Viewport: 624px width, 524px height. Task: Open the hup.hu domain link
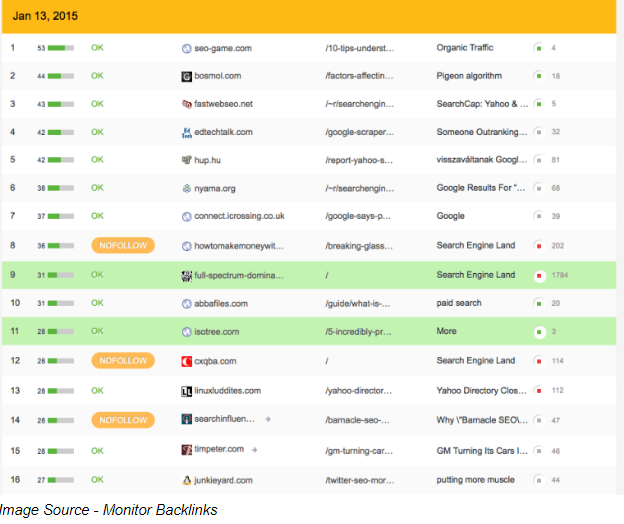coord(207,160)
